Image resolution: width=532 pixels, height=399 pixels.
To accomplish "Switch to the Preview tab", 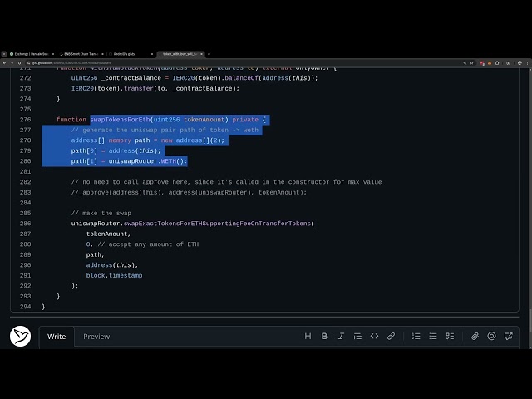I will point(96,337).
